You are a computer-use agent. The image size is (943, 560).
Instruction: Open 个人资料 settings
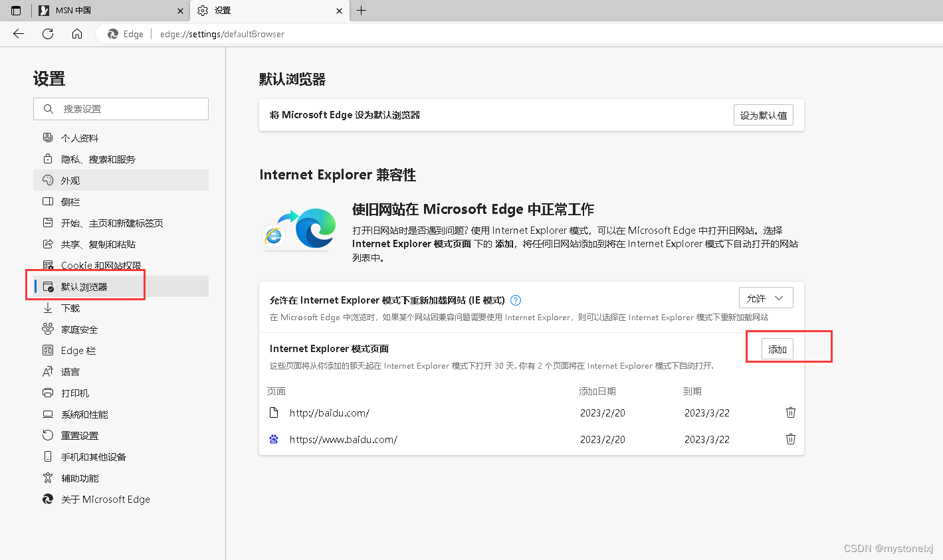tap(121, 138)
